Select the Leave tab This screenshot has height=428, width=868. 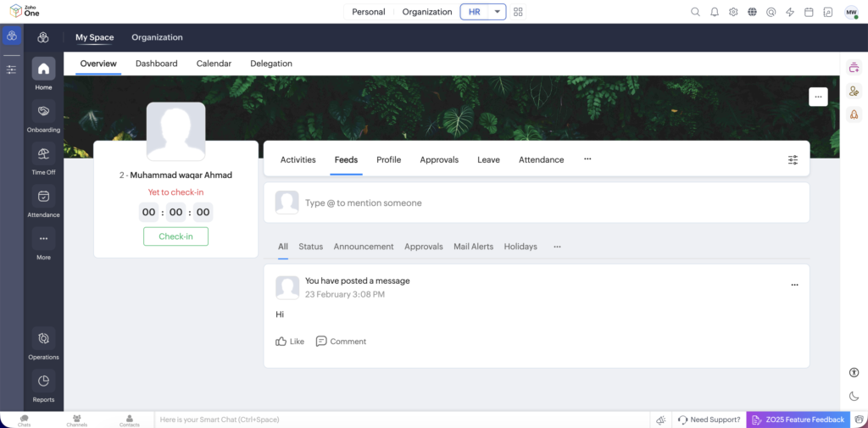click(488, 159)
